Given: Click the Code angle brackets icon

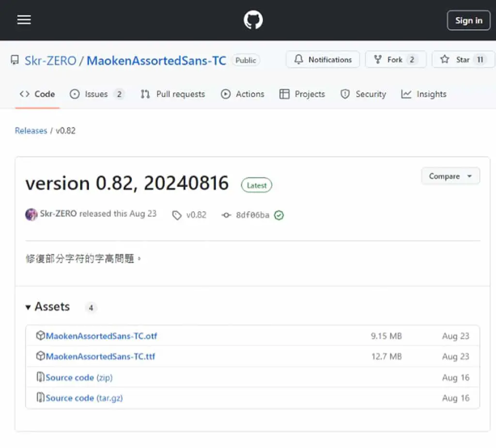Looking at the screenshot, I should click(x=24, y=94).
